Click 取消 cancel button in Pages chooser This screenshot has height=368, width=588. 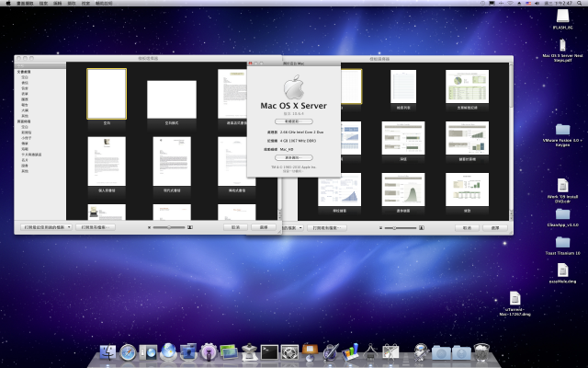point(235,227)
